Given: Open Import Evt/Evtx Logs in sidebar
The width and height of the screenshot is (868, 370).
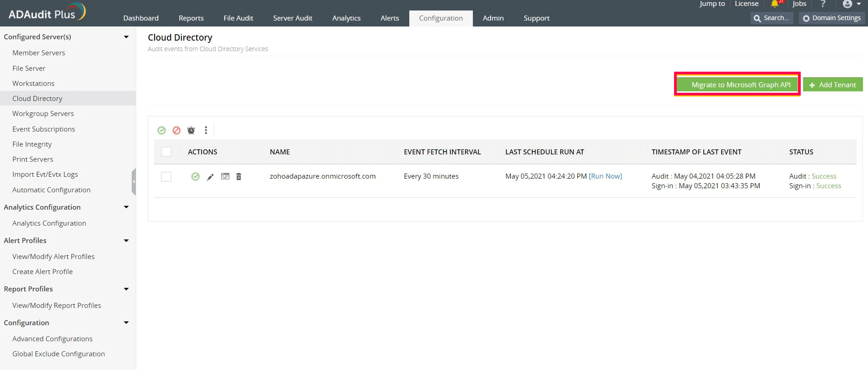Looking at the screenshot, I should 45,174.
